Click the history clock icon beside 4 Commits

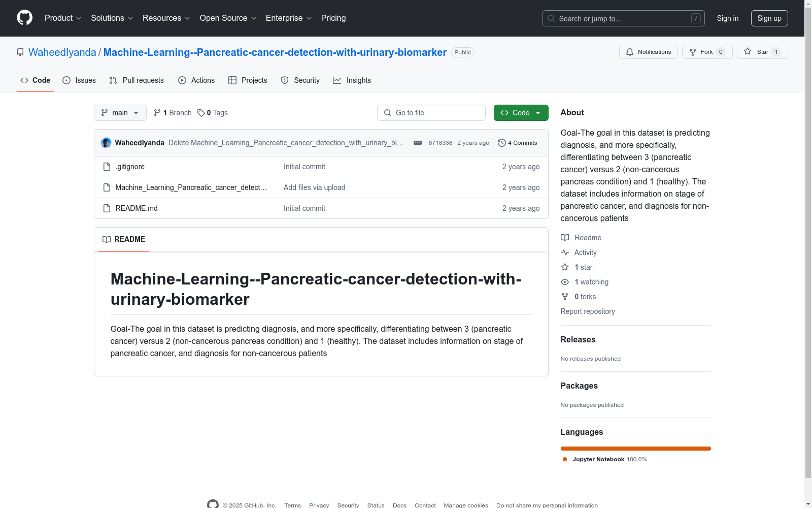coord(502,143)
